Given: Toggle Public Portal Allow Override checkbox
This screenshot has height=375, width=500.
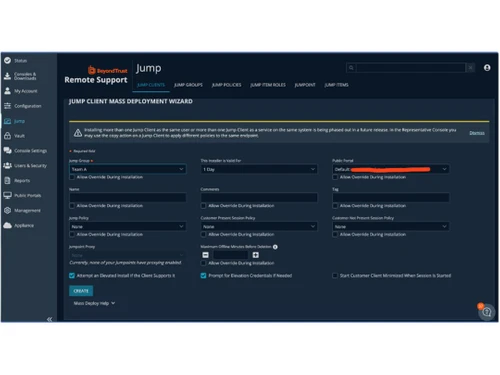Looking at the screenshot, I should pyautogui.click(x=335, y=177).
